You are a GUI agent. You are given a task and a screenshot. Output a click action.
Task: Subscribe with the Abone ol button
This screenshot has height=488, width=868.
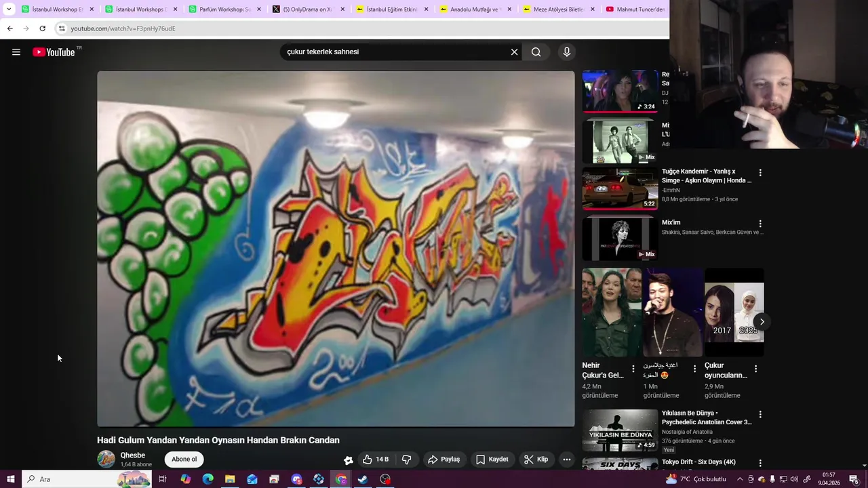pyautogui.click(x=184, y=460)
